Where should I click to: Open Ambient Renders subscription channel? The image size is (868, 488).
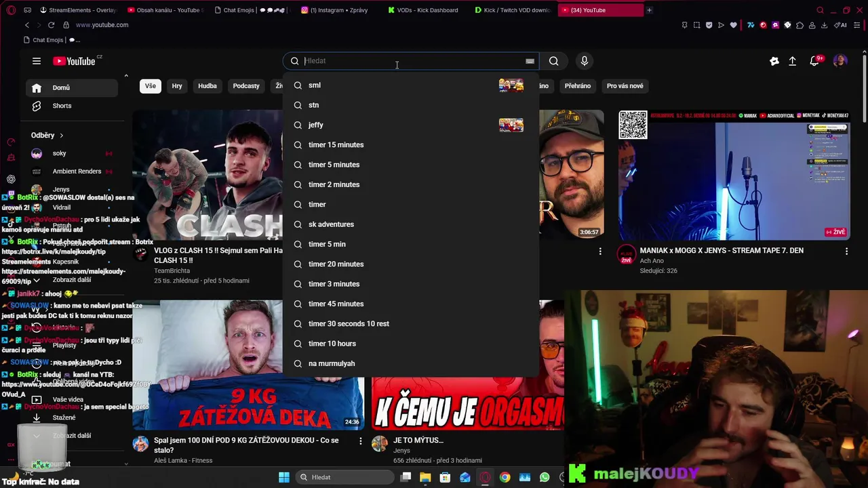click(72, 171)
